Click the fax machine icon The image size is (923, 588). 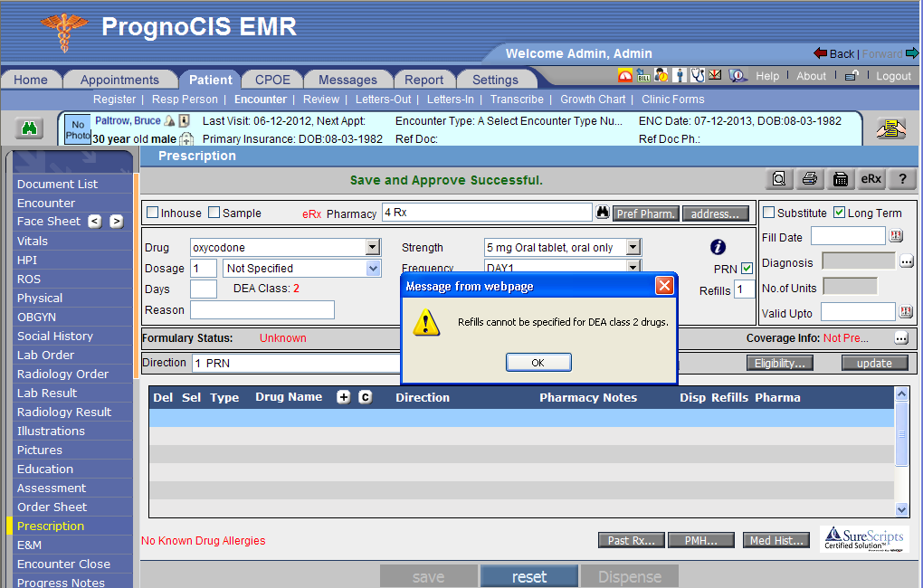[x=841, y=179]
